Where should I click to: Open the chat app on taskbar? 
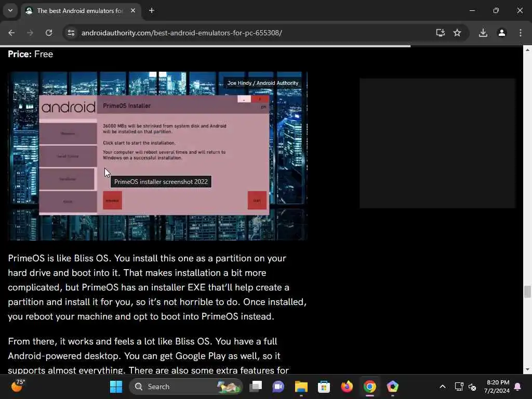(x=278, y=387)
